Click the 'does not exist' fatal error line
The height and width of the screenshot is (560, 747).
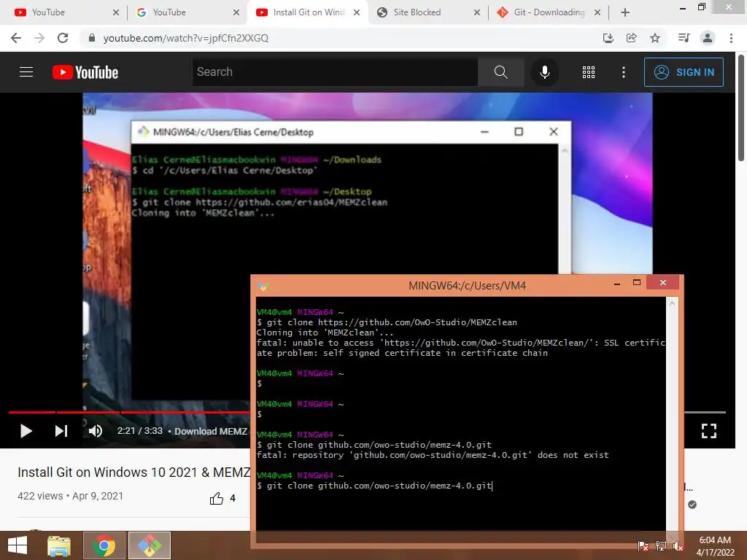(433, 455)
